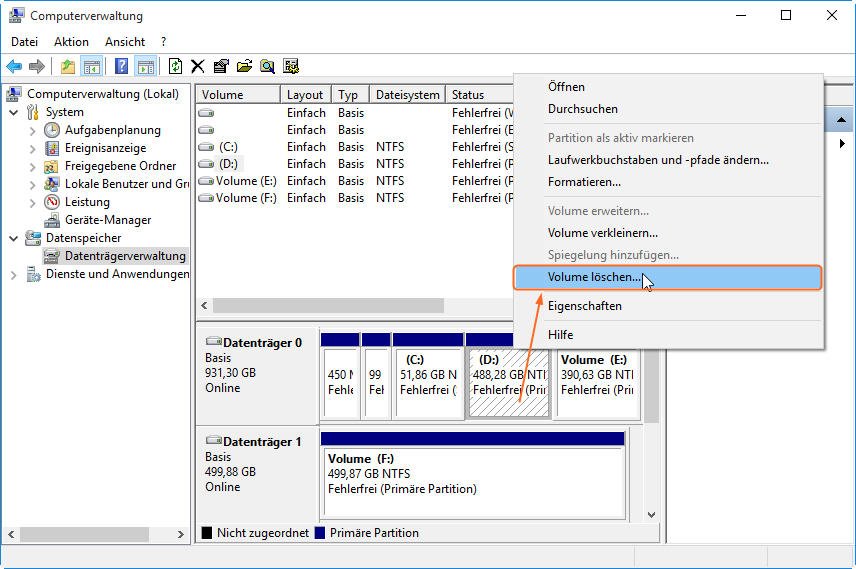Click the tree pane scroll right arrow

181,534
